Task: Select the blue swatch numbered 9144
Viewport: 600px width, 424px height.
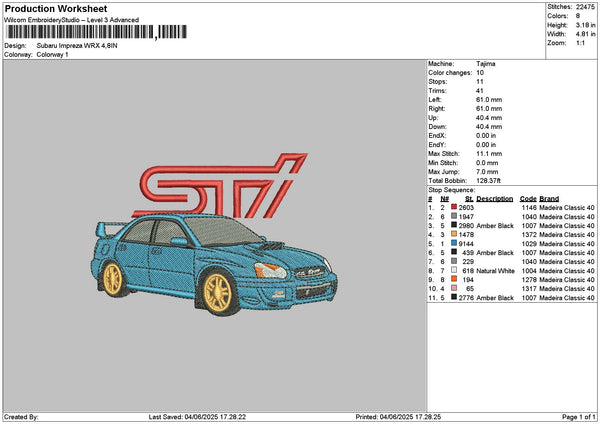Action: click(454, 244)
